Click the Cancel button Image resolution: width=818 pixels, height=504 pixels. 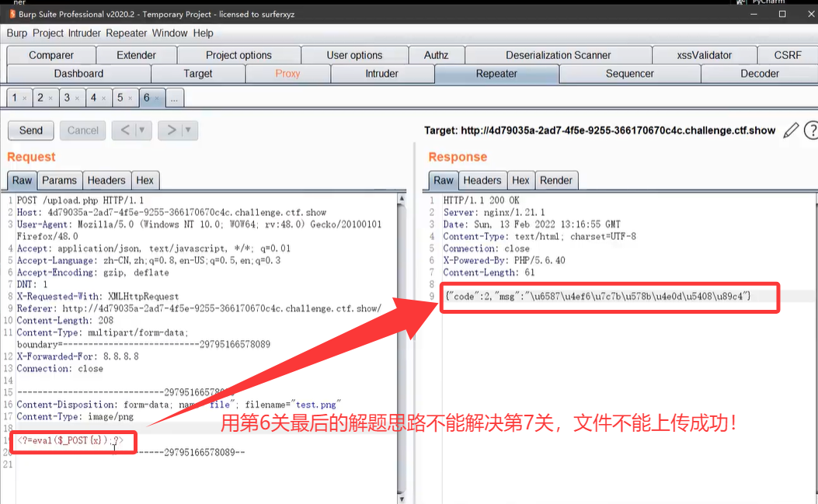click(83, 130)
